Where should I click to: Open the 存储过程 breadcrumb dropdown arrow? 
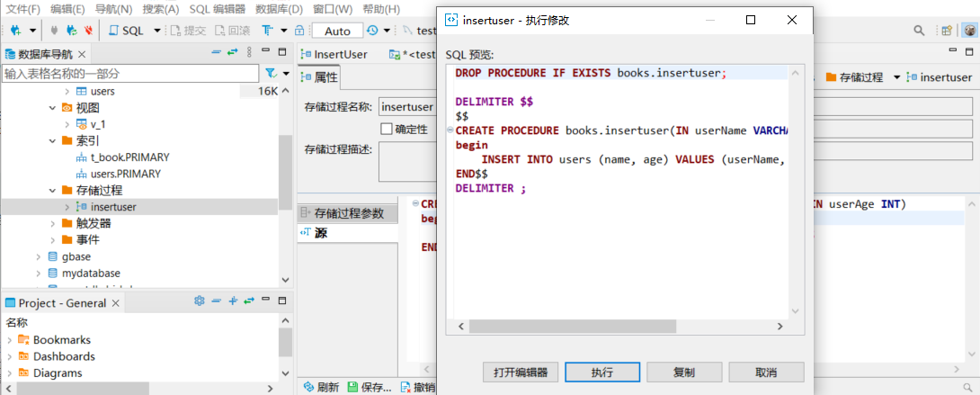point(896,78)
